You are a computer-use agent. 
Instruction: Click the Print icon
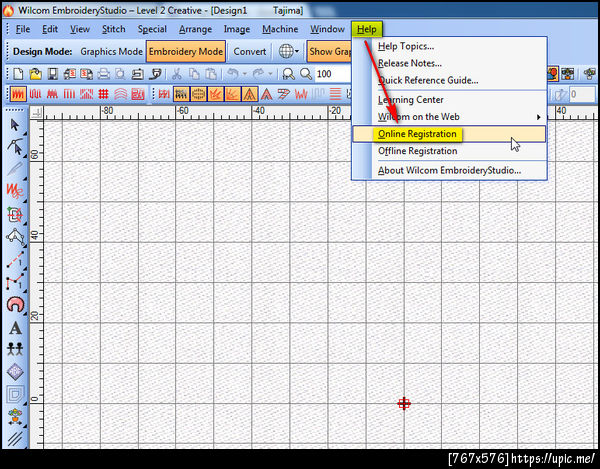point(103,74)
